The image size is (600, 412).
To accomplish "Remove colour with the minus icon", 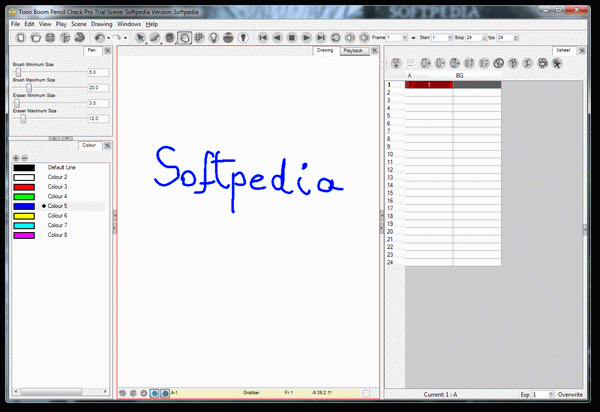I will coord(24,158).
